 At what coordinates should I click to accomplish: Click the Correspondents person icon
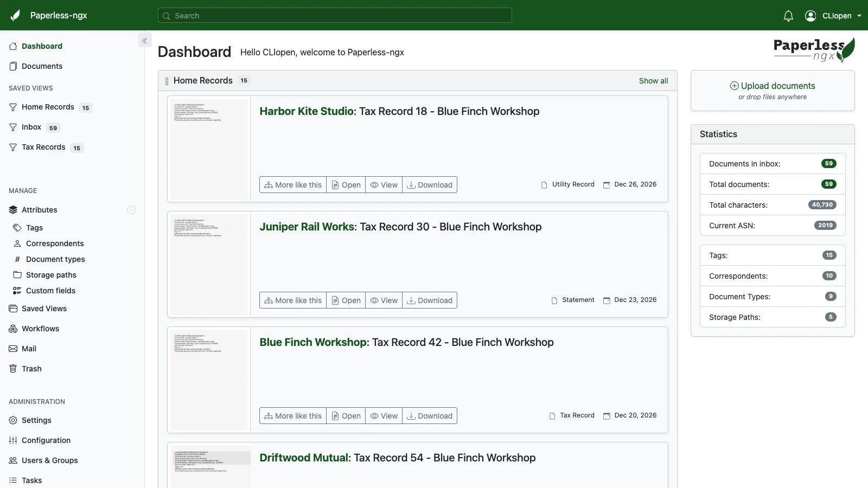pos(17,243)
